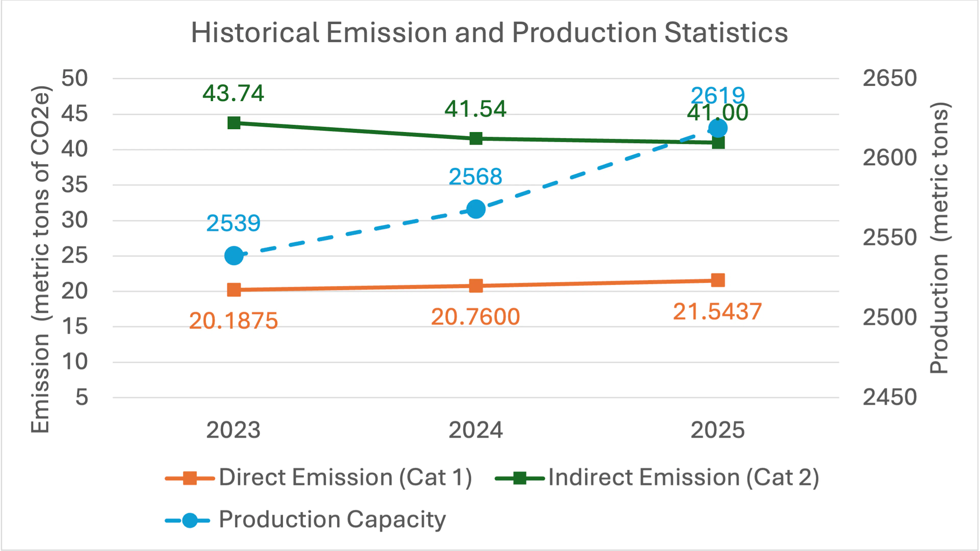Click the 2450 tick on right axis
The width and height of the screenshot is (980, 551).
(890, 397)
